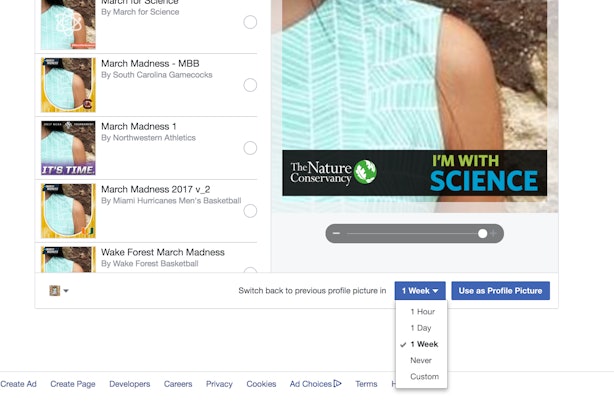Screen dimensions: 614x401
Task: Click the Wake Forest March Madness title
Action: [x=163, y=252]
